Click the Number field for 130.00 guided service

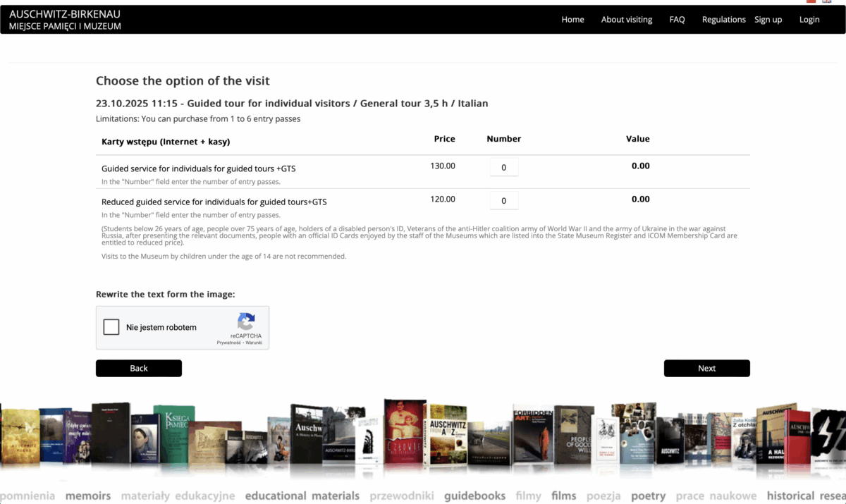click(x=503, y=168)
